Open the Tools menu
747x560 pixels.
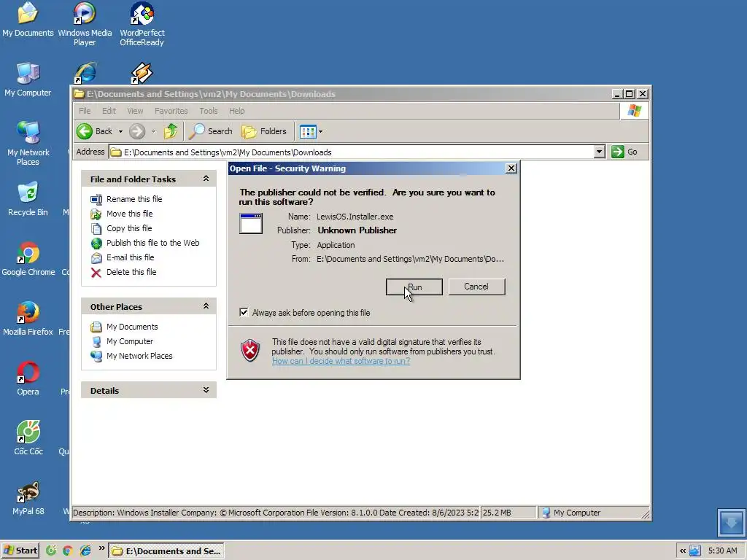coord(208,111)
